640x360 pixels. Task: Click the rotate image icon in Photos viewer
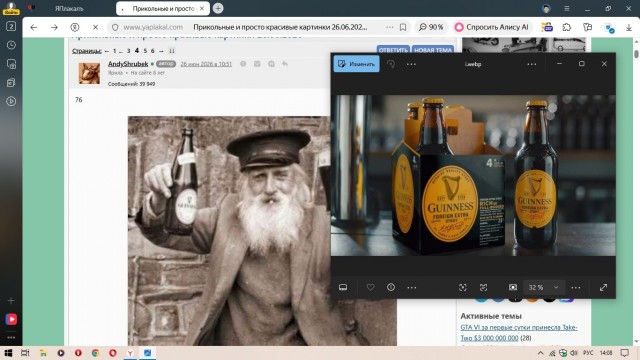tap(391, 64)
